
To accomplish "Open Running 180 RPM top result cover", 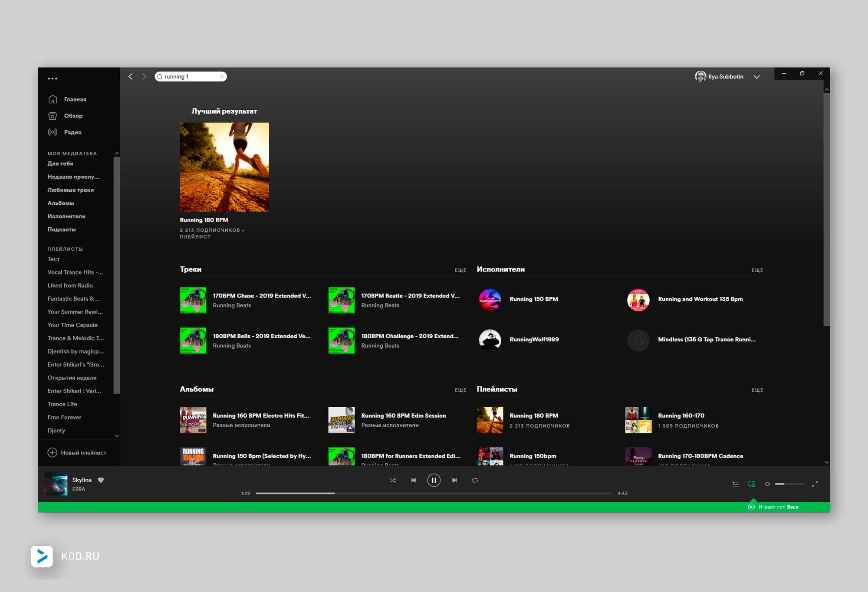I will coord(224,167).
